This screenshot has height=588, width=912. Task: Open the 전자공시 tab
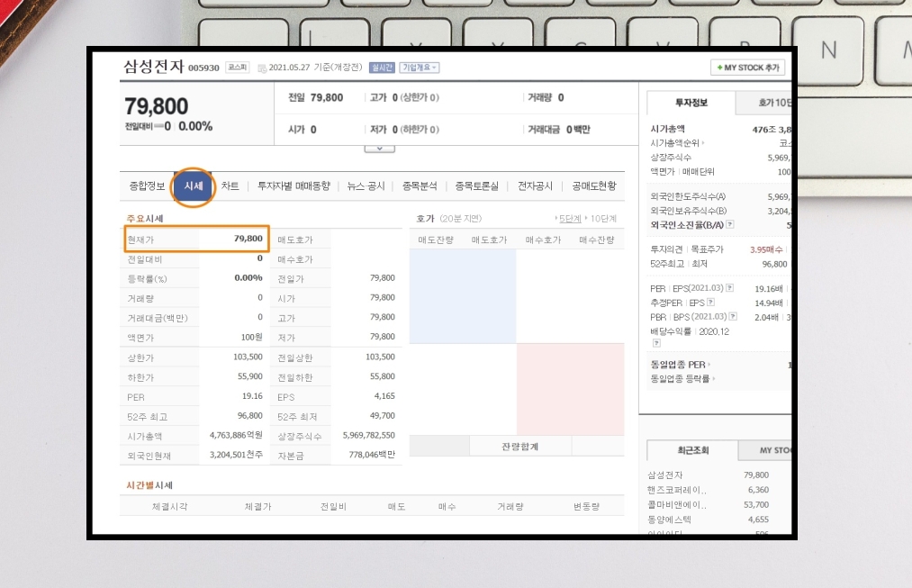tap(535, 186)
